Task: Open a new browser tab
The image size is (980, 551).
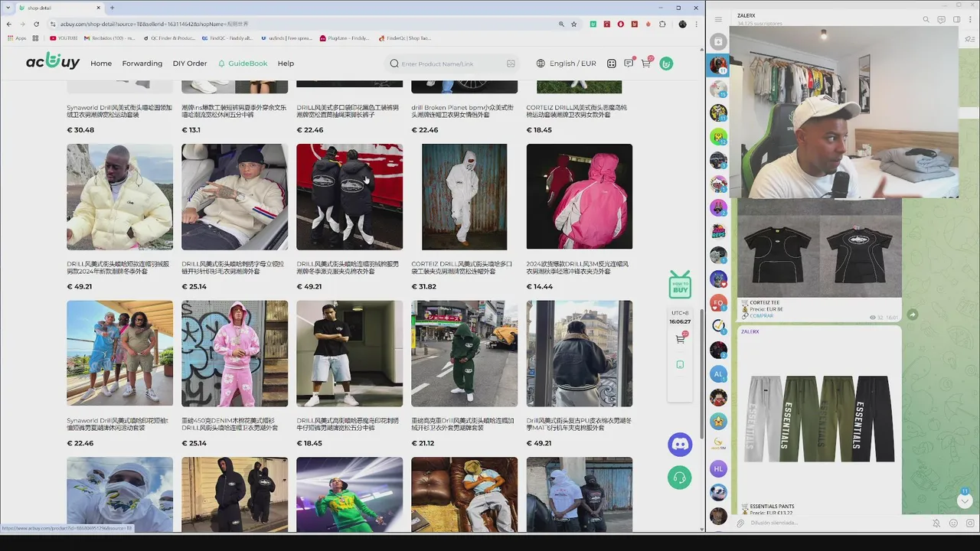Action: pyautogui.click(x=112, y=8)
